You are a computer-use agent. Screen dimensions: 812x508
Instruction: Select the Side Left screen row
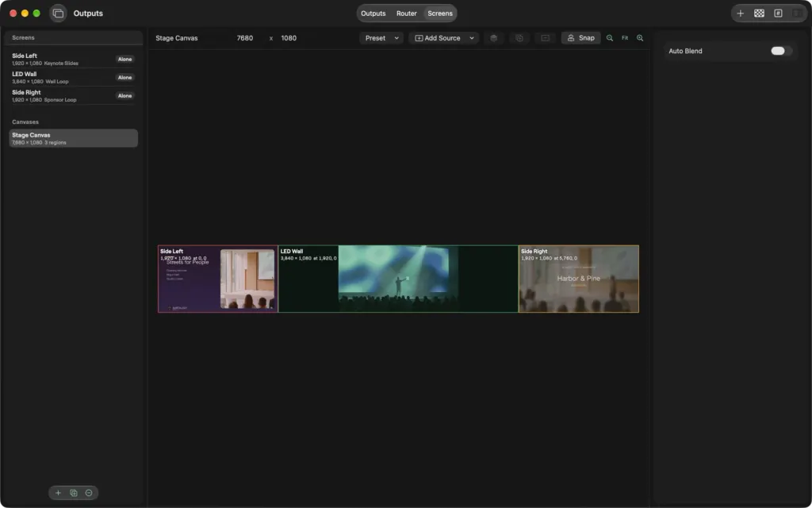73,59
